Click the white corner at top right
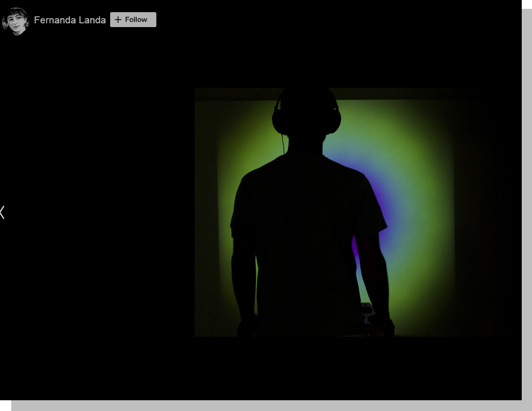Screen dimensions: 532x411 (527, 4)
